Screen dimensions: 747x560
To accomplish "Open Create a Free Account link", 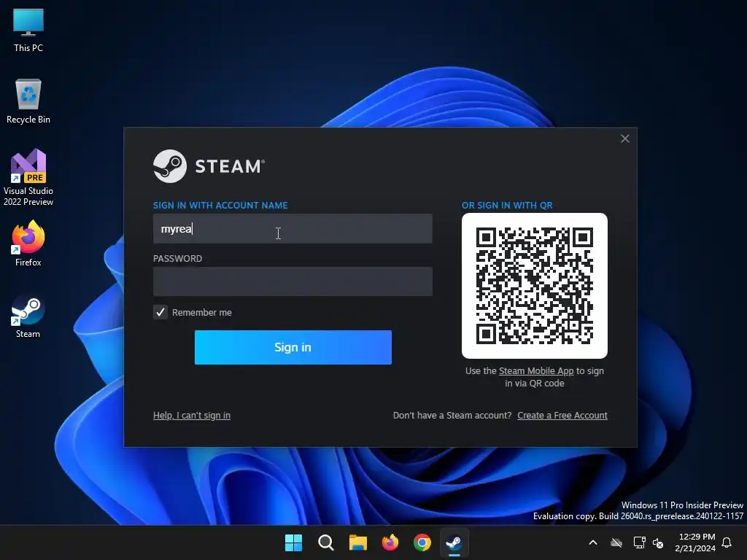I will click(562, 415).
